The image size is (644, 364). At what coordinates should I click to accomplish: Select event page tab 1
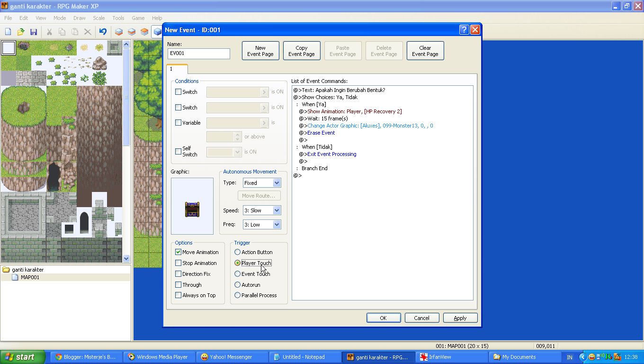pyautogui.click(x=177, y=68)
